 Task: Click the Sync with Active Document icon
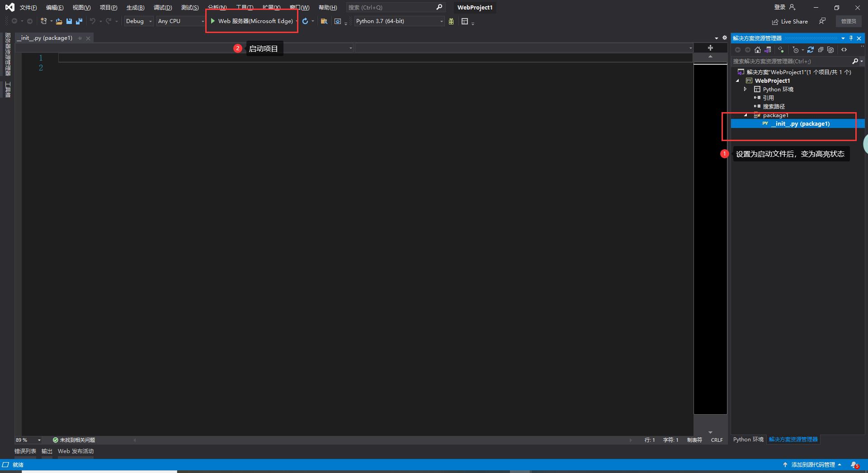pos(781,50)
